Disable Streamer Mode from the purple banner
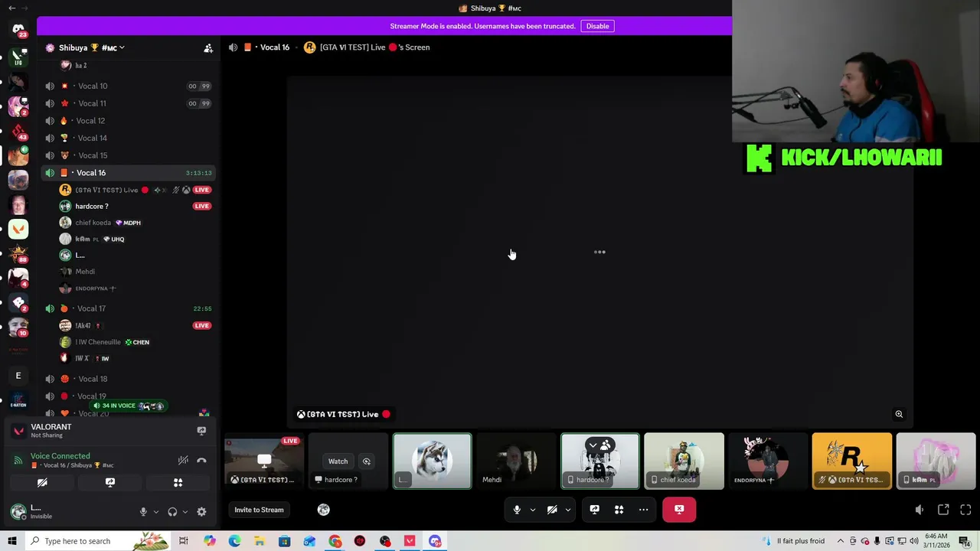The width and height of the screenshot is (980, 551). coord(597,26)
